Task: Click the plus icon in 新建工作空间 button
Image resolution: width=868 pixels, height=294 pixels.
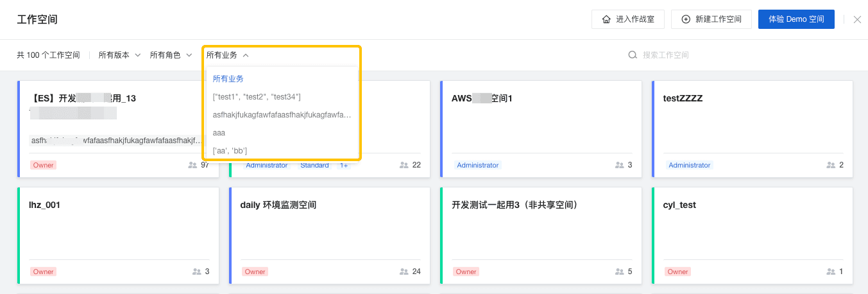Action: 686,19
